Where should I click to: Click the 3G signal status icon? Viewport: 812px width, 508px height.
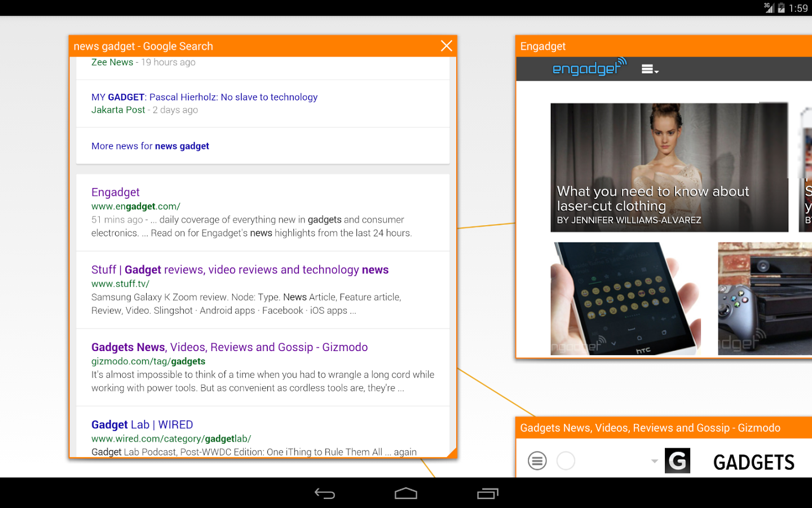[x=769, y=8]
